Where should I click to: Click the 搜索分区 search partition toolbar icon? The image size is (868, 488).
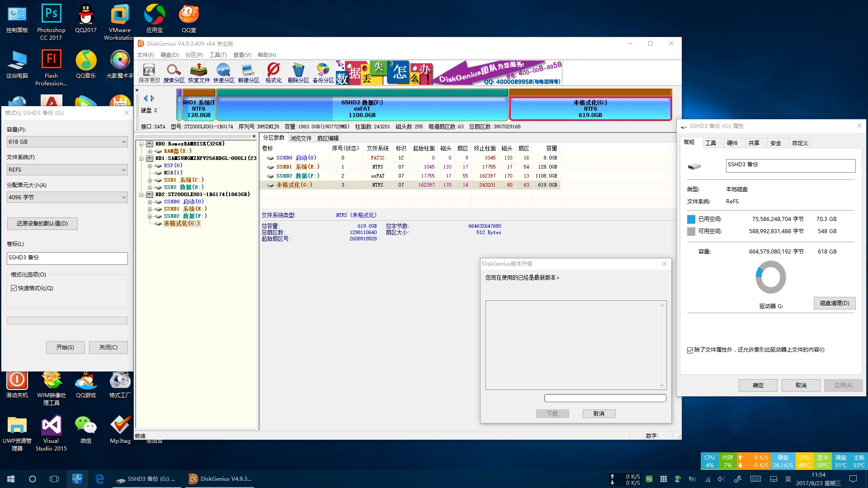(x=174, y=73)
